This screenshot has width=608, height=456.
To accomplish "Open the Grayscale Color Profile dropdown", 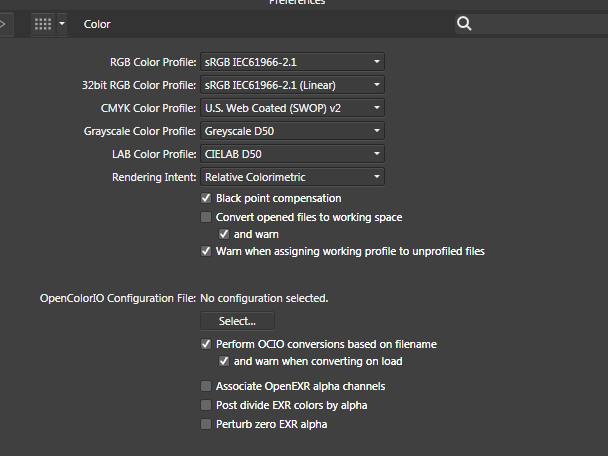I will 292,131.
